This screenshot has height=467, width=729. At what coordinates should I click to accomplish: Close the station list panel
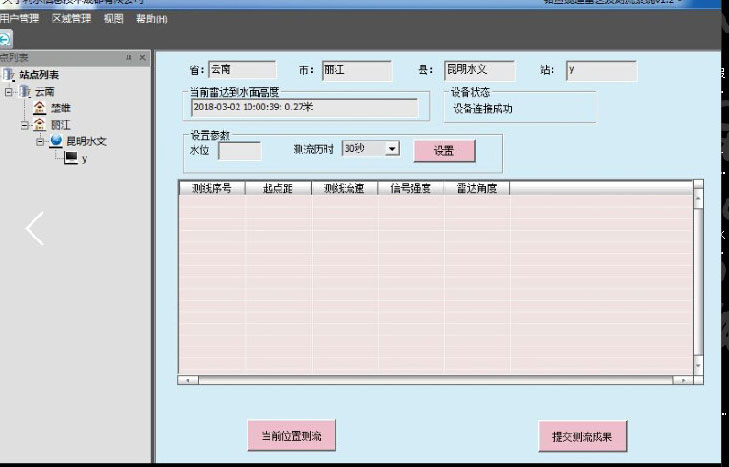tap(142, 57)
